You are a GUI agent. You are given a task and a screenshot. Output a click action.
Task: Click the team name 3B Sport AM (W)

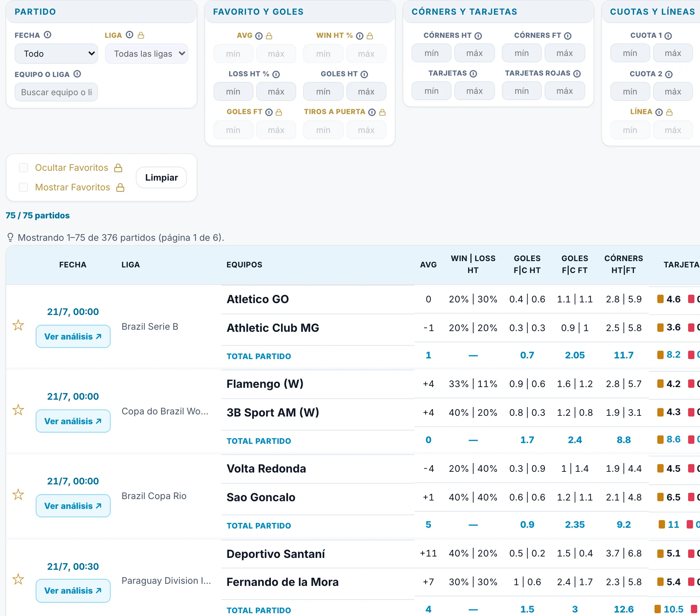point(273,412)
